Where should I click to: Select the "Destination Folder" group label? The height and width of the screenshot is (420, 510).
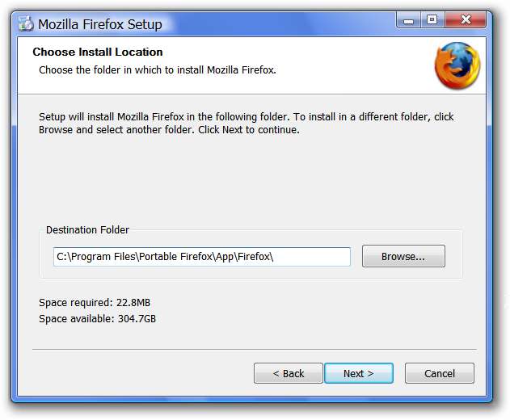pyautogui.click(x=87, y=230)
